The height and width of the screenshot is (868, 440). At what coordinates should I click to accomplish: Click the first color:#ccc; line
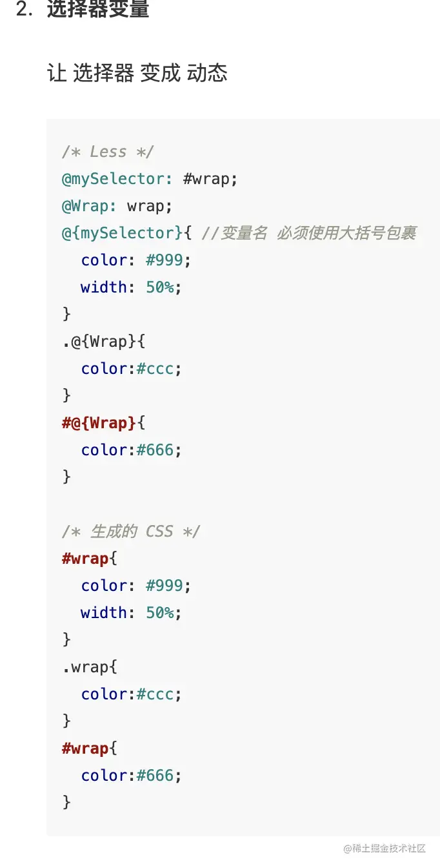[x=132, y=369]
